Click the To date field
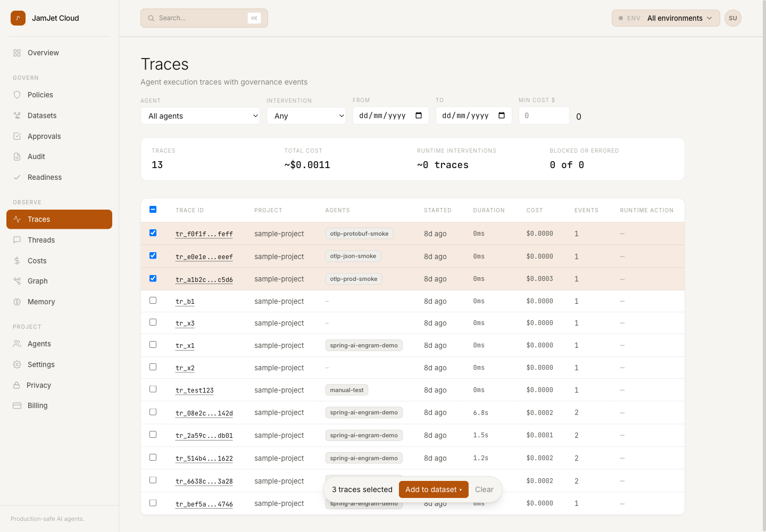Screen dimensions: 766x532 click(474, 115)
